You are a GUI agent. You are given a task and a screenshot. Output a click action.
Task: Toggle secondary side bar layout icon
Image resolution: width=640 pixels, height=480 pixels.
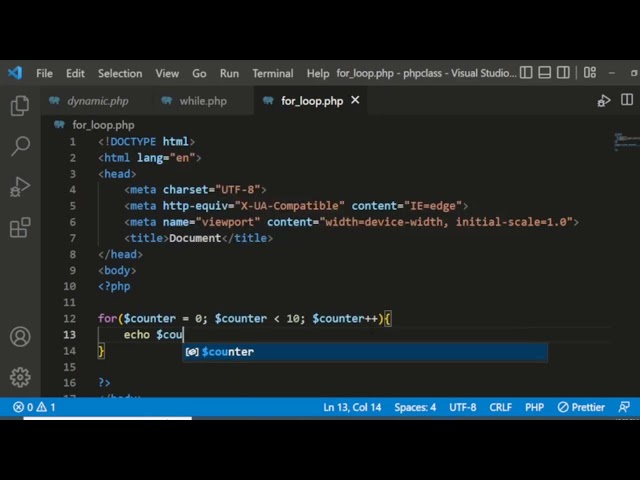[563, 73]
